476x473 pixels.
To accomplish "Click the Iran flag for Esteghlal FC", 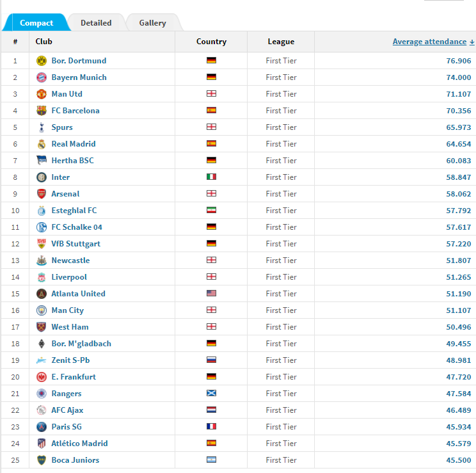I will pyautogui.click(x=211, y=210).
